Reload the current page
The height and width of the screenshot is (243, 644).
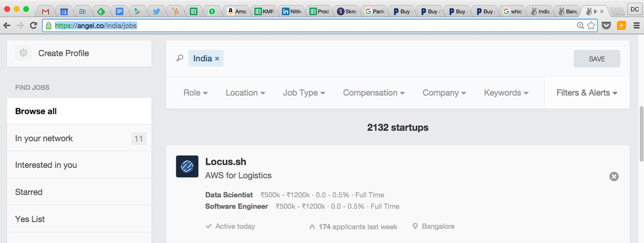click(34, 25)
